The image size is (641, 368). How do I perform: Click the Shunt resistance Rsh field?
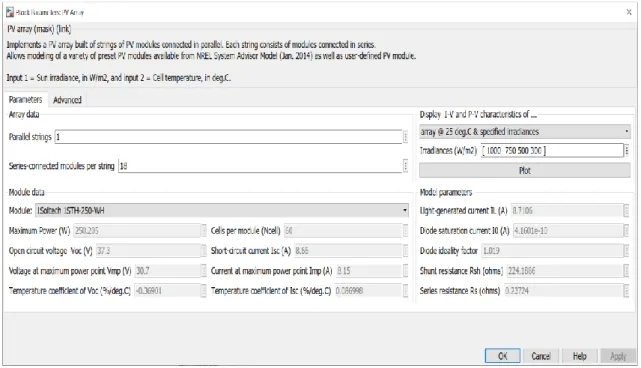click(565, 271)
